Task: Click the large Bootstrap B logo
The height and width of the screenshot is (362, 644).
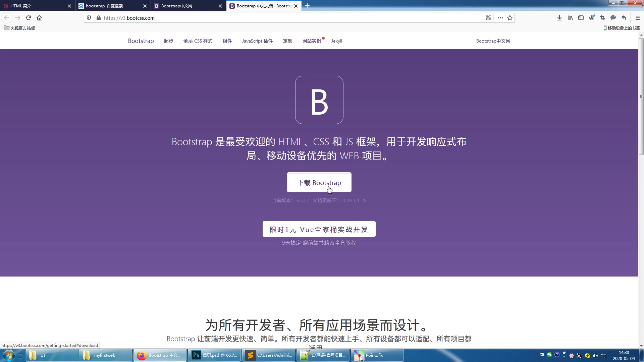Action: 319,100
